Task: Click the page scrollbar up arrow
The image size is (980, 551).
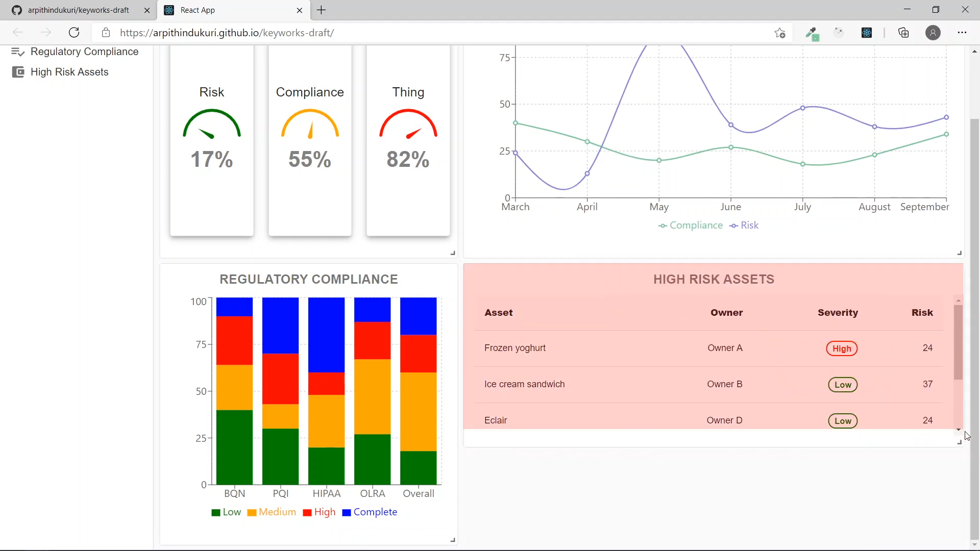Action: 974,51
